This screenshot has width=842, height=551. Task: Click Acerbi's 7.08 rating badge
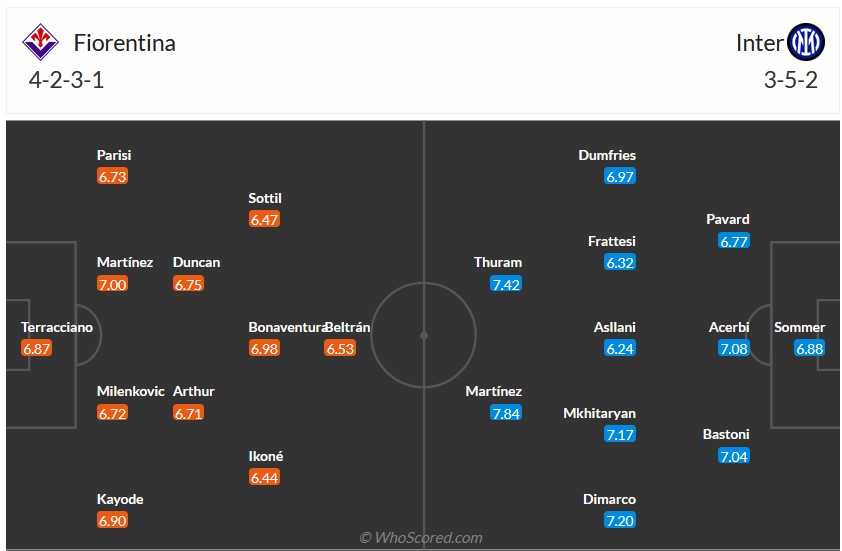pos(733,348)
